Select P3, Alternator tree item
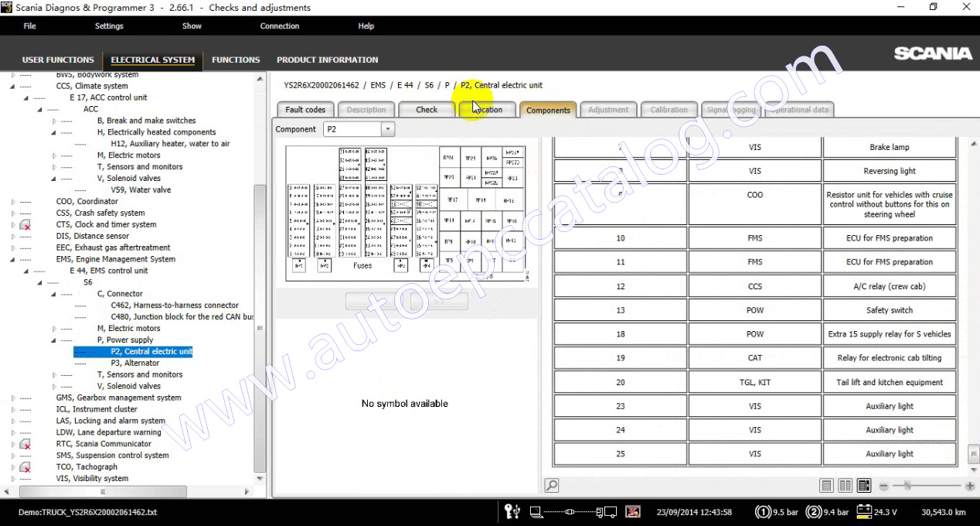 (x=134, y=364)
